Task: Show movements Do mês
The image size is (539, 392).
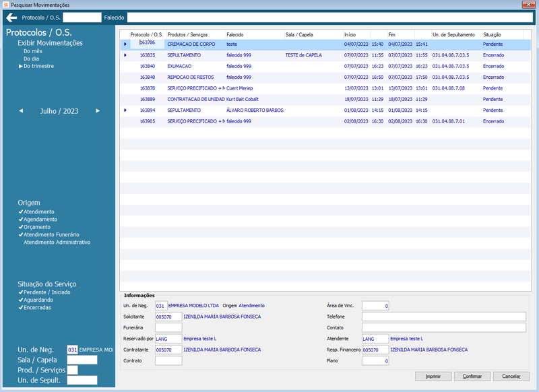Action: coord(32,51)
